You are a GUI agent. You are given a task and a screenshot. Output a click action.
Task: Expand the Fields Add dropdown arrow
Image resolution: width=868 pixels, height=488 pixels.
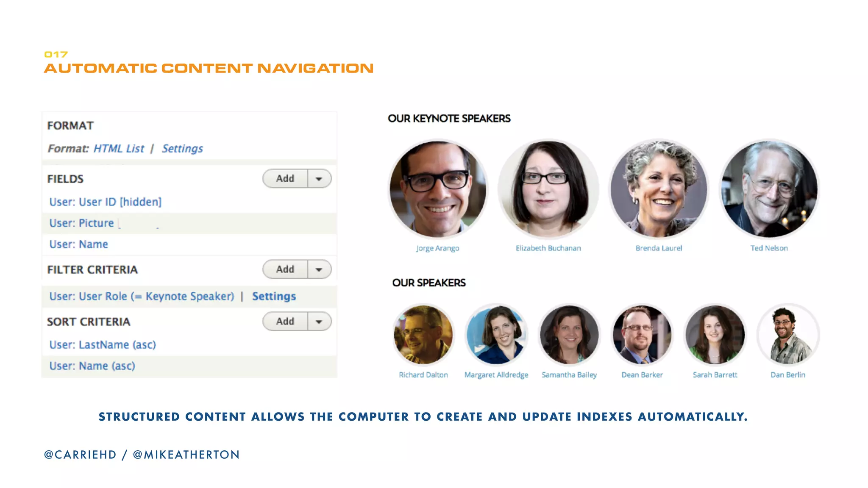(319, 179)
